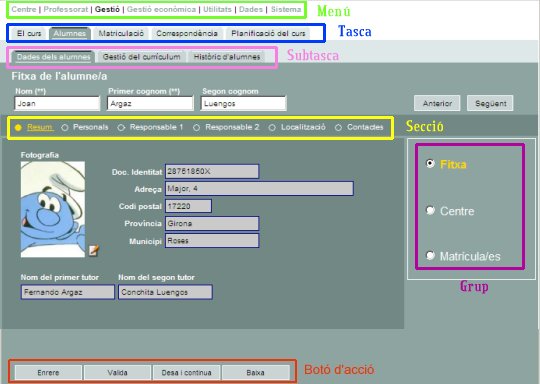Select the Matricula/es group option
Image resolution: width=540 pixels, height=384 pixels.
coord(430,255)
